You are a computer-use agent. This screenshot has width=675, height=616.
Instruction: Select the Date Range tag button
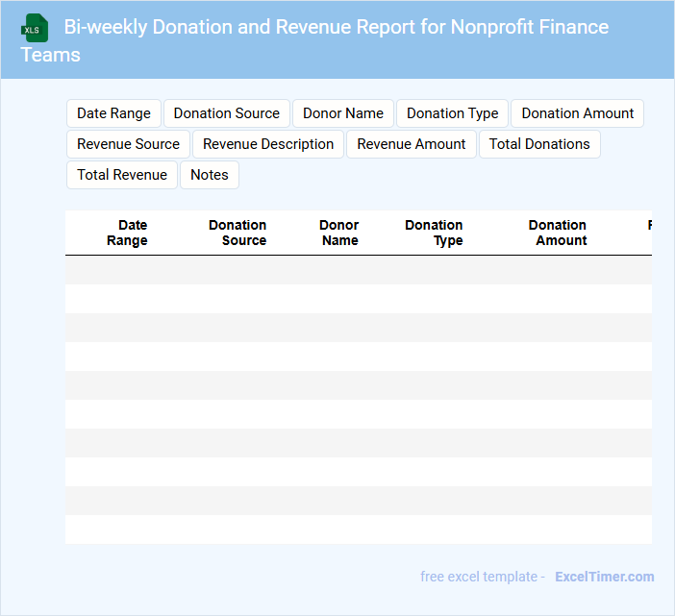[113, 113]
